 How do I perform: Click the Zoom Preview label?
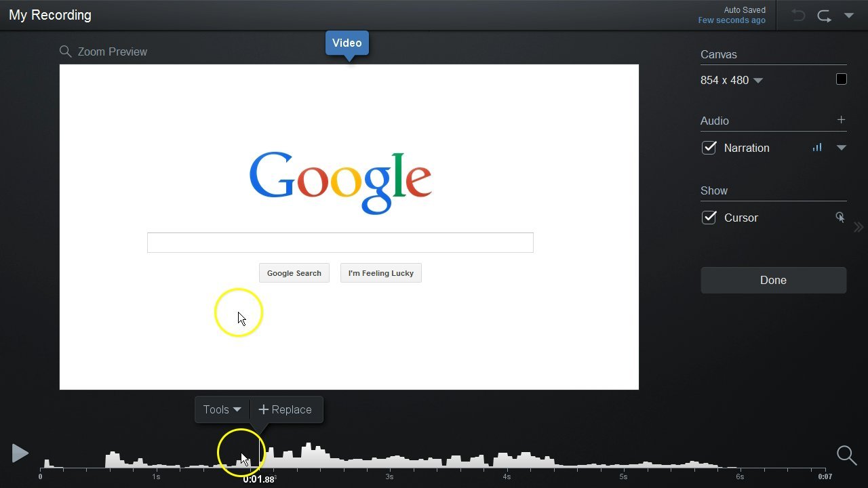click(x=113, y=52)
